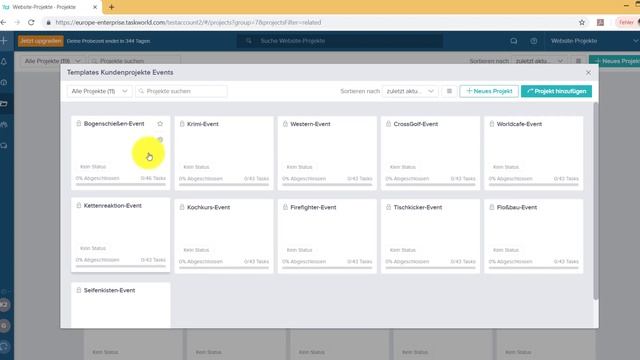The width and height of the screenshot is (640, 360).
Task: Open background Alle Projekte filter dropdown
Action: click(52, 61)
